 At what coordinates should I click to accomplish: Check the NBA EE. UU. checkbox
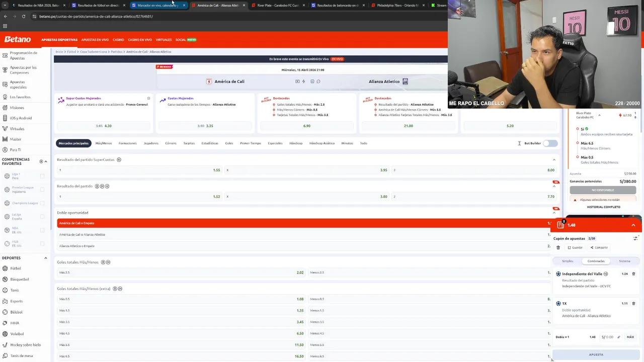42,230
